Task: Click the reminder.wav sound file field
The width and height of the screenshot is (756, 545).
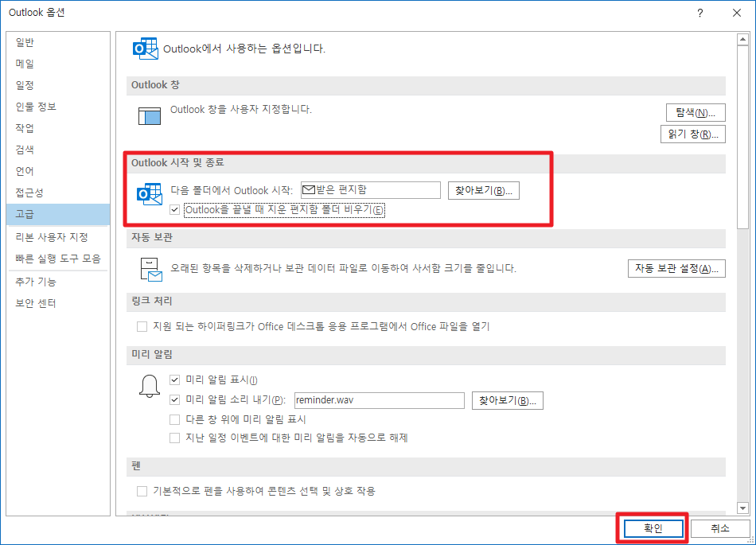Action: pyautogui.click(x=379, y=400)
